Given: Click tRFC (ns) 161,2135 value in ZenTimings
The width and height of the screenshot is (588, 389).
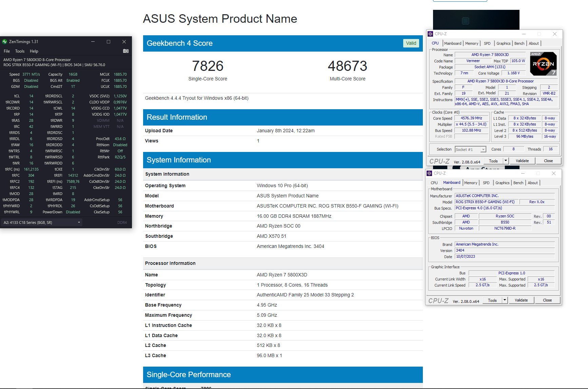Looking at the screenshot, I should (x=31, y=169).
